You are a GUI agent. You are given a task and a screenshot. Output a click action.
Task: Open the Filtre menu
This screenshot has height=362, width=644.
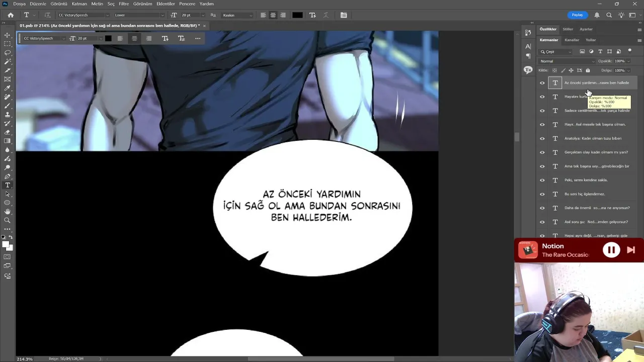pos(124,4)
